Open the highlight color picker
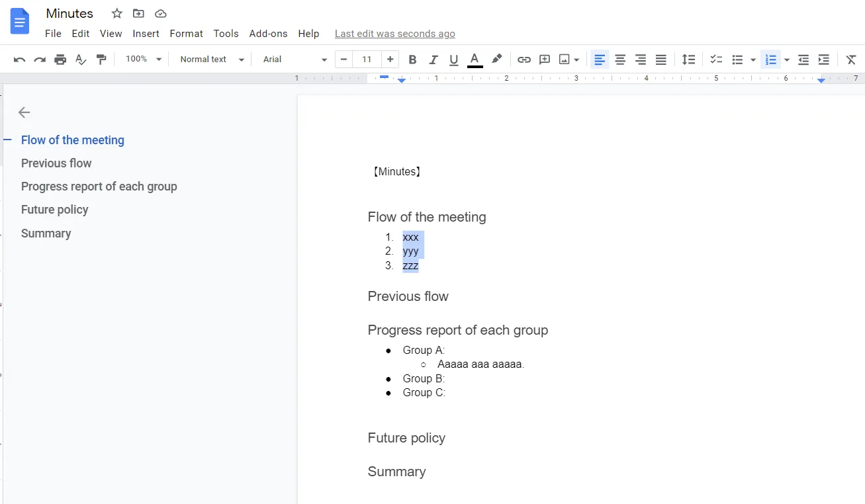Image resolution: width=865 pixels, height=504 pixels. click(496, 60)
